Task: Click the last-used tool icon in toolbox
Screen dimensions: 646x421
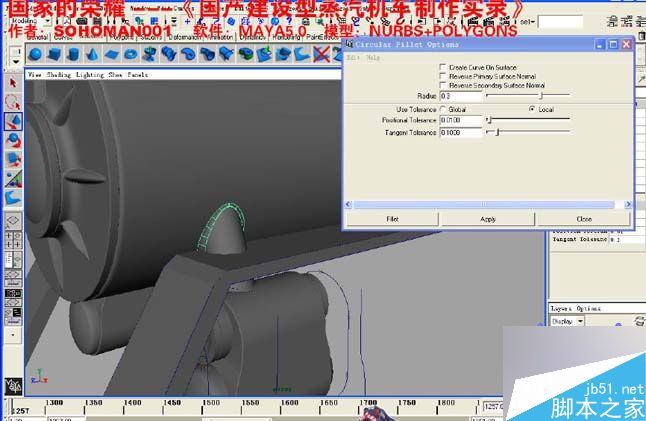Action: click(x=13, y=197)
